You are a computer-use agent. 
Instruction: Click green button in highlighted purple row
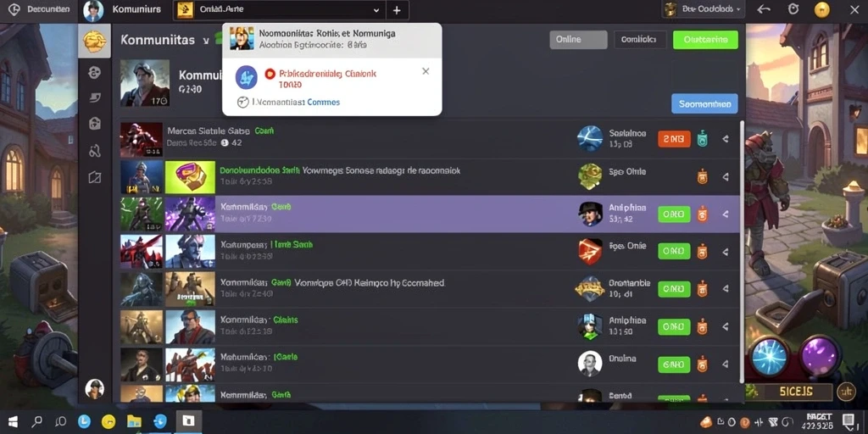point(674,214)
